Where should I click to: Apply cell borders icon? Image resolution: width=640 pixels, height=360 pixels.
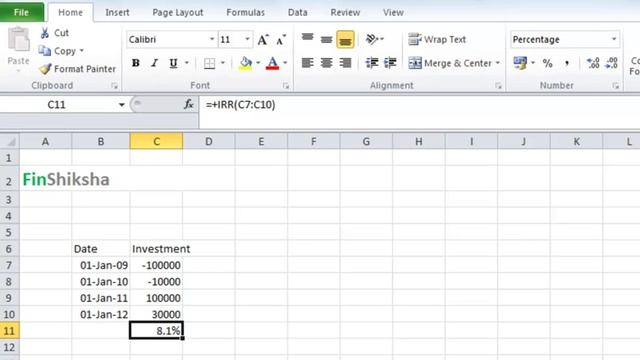209,63
